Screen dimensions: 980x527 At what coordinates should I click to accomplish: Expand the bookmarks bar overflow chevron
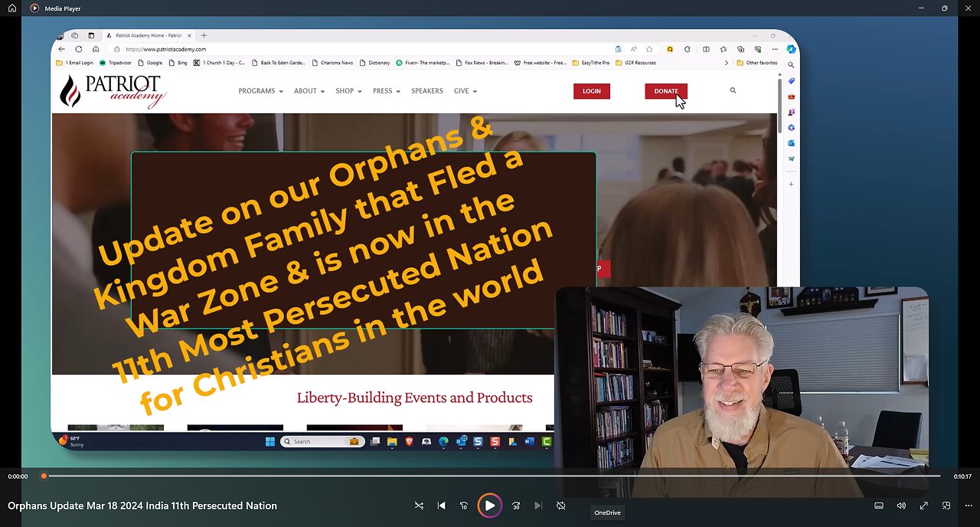point(726,63)
